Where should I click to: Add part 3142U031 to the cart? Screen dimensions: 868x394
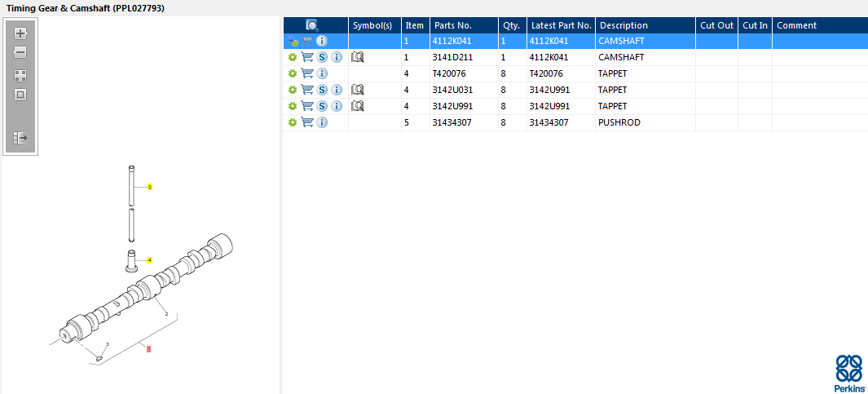click(307, 90)
